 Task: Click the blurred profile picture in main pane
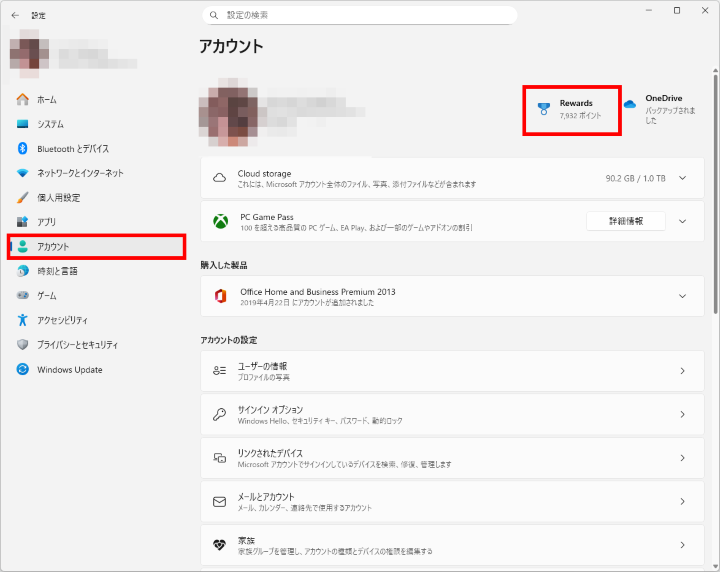228,112
